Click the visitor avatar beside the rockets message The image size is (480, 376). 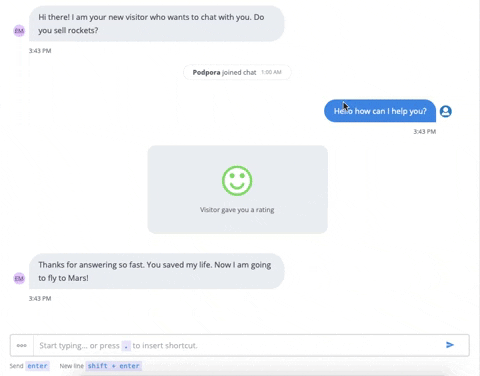tap(19, 31)
